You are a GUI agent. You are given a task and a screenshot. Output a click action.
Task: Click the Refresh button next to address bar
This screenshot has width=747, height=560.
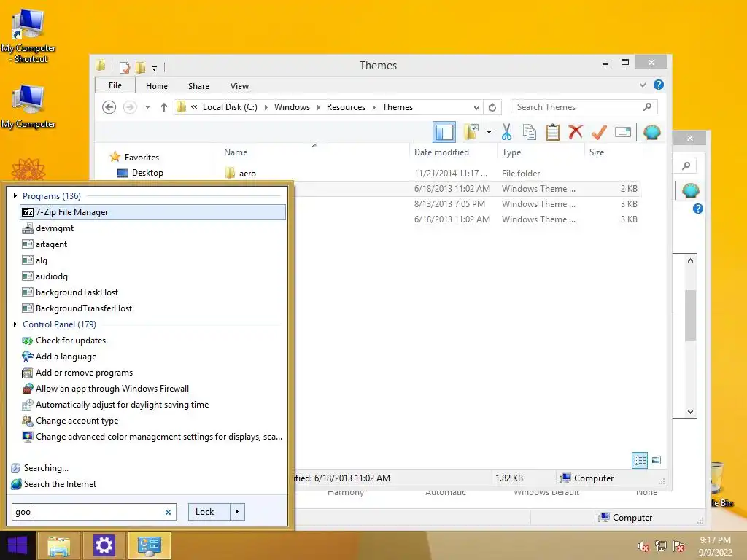coord(492,107)
